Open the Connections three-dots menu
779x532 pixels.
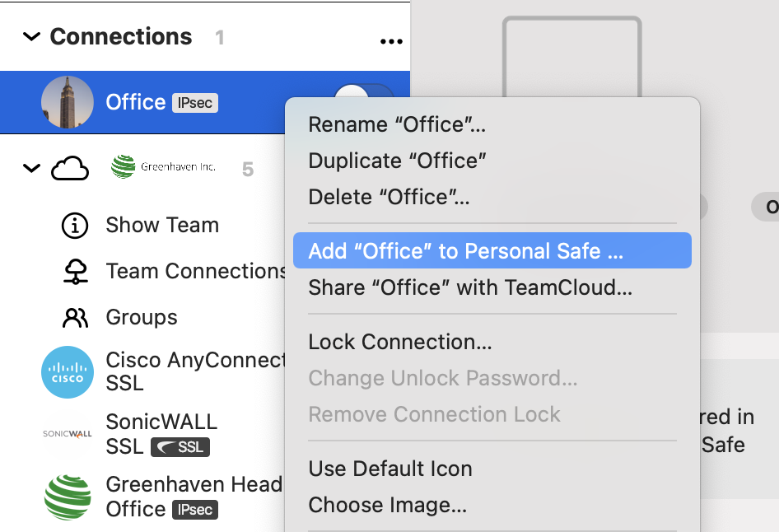pyautogui.click(x=391, y=41)
